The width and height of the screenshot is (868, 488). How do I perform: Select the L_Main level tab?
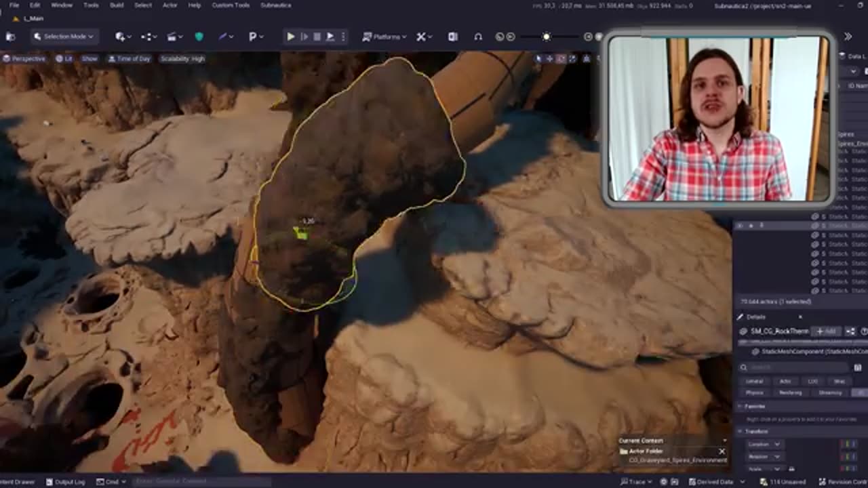click(30, 19)
